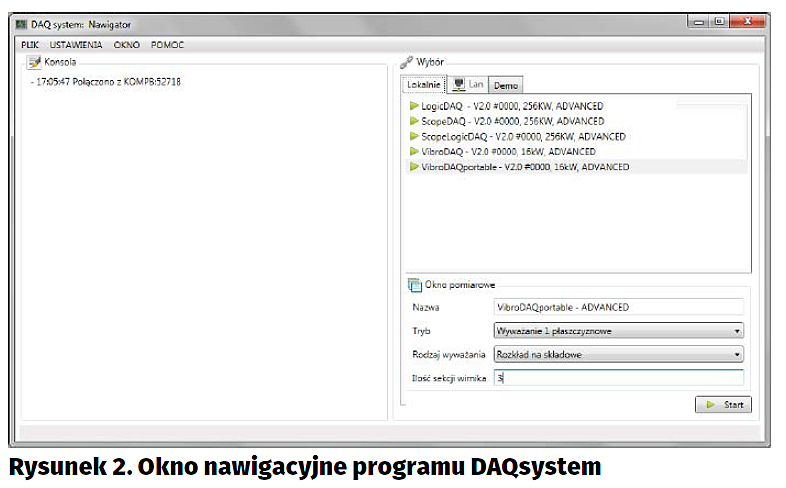Click the green arrow icon beside VibroDAQ

[x=413, y=151]
